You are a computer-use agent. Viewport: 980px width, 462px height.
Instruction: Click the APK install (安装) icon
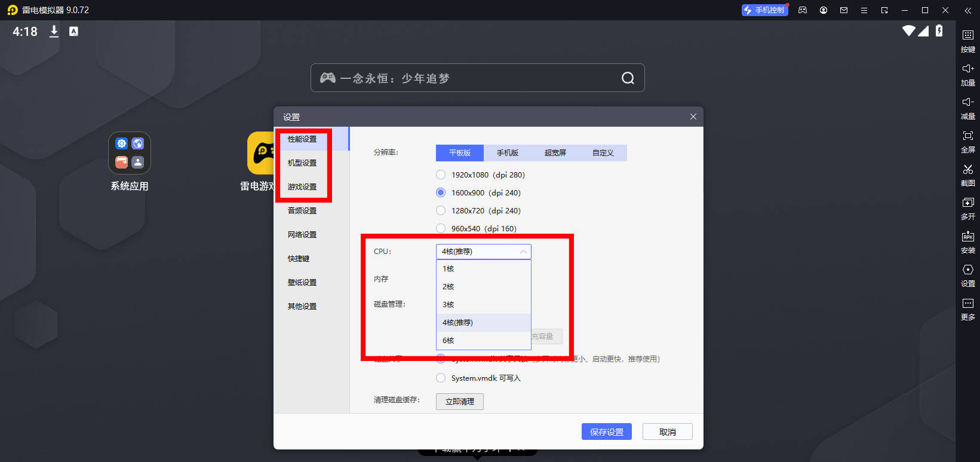(967, 237)
